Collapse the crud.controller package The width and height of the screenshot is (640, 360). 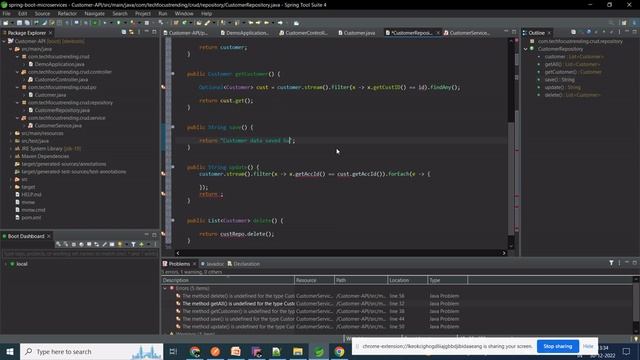pos(18,72)
